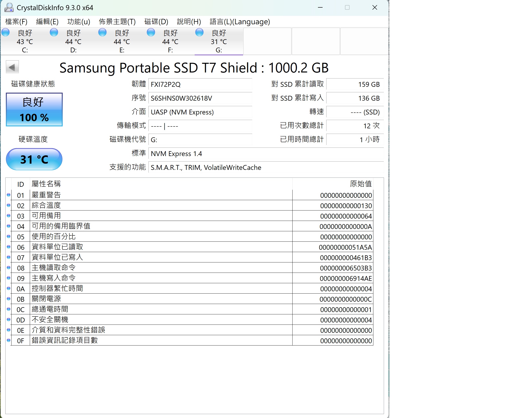
Task: Click status dot of attribute 0C 總通電時間
Action: 9,309
